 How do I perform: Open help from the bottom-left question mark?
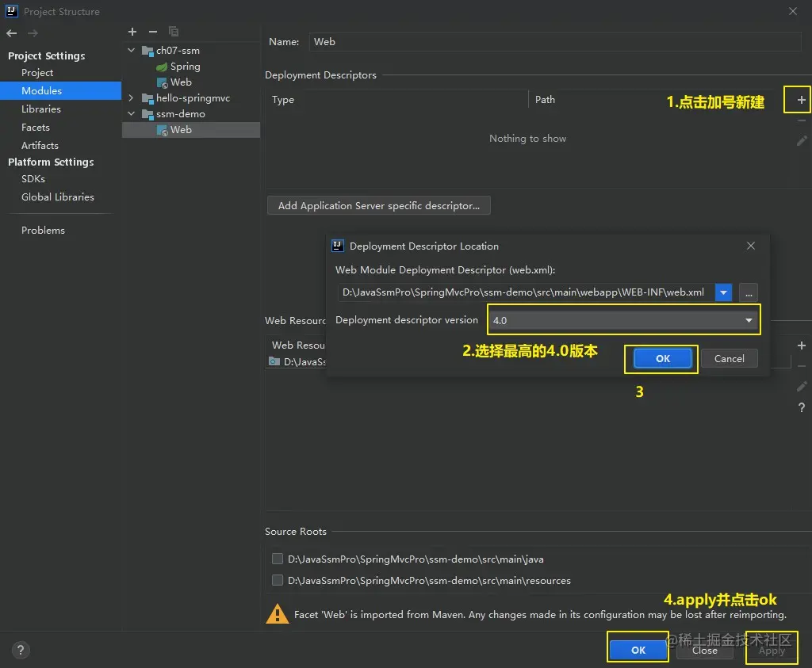pos(20,650)
